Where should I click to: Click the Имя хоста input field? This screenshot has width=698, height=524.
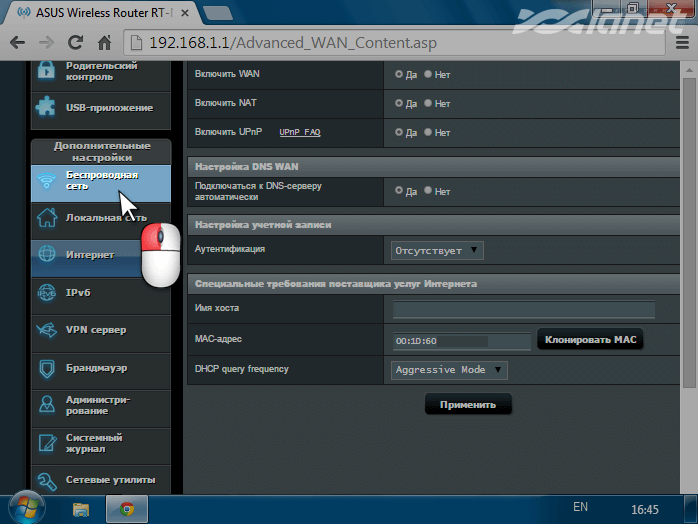tap(523, 310)
